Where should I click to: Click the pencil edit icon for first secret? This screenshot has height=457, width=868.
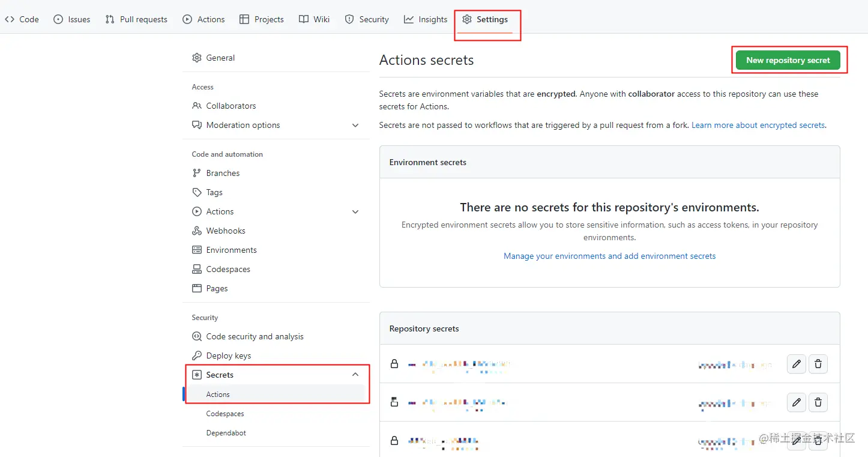(x=796, y=364)
